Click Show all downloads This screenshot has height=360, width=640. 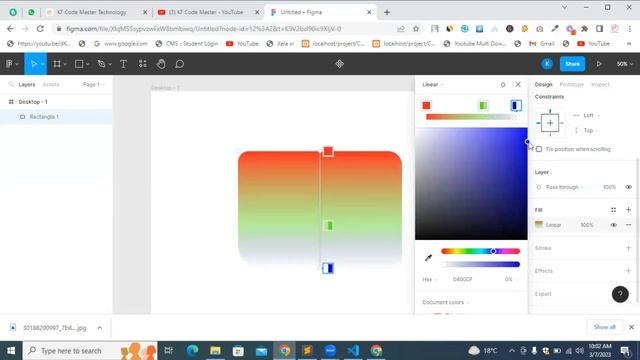[604, 327]
